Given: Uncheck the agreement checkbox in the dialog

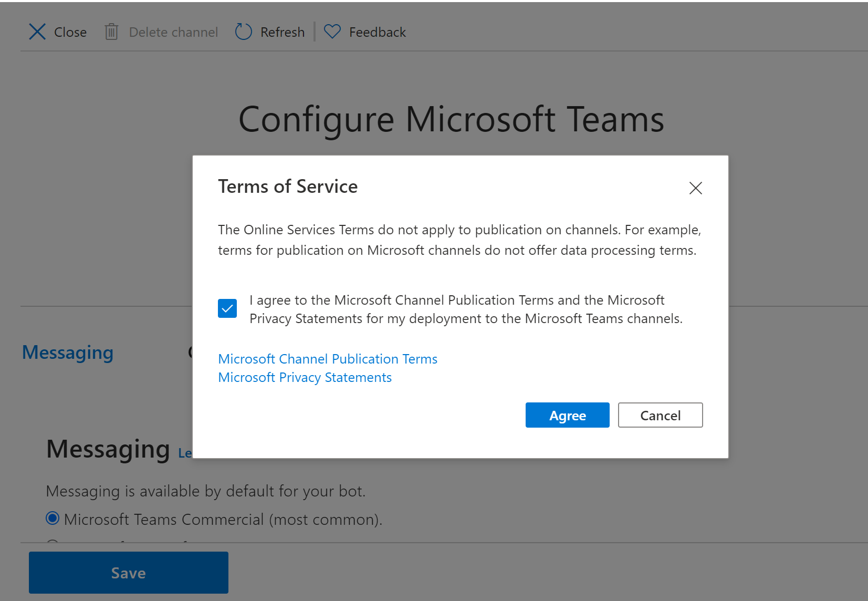Looking at the screenshot, I should point(227,308).
